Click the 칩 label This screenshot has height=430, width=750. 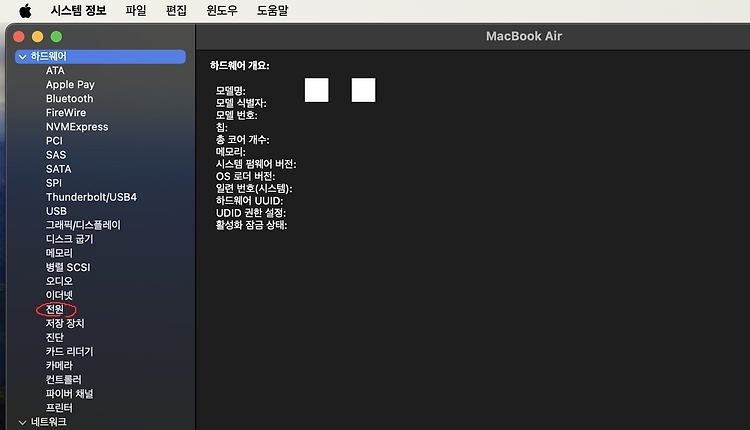221,127
